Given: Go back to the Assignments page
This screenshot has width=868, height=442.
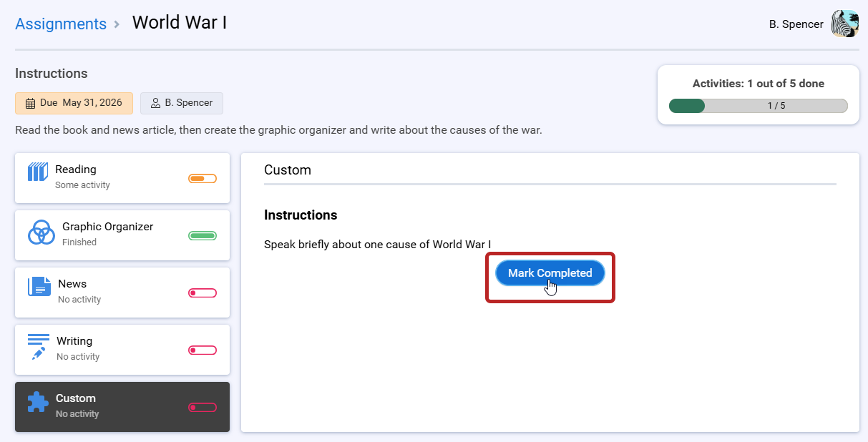Looking at the screenshot, I should click(x=61, y=24).
